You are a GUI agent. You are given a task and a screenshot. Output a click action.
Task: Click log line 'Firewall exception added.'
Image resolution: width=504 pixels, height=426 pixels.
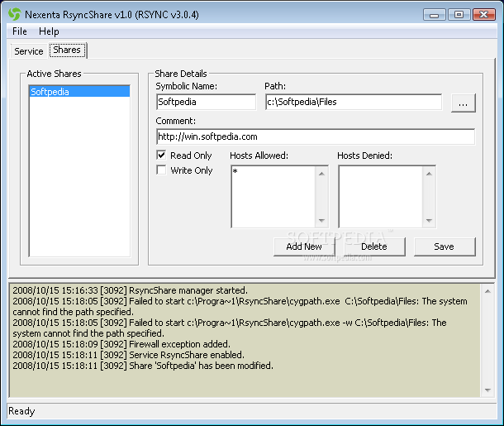point(121,344)
